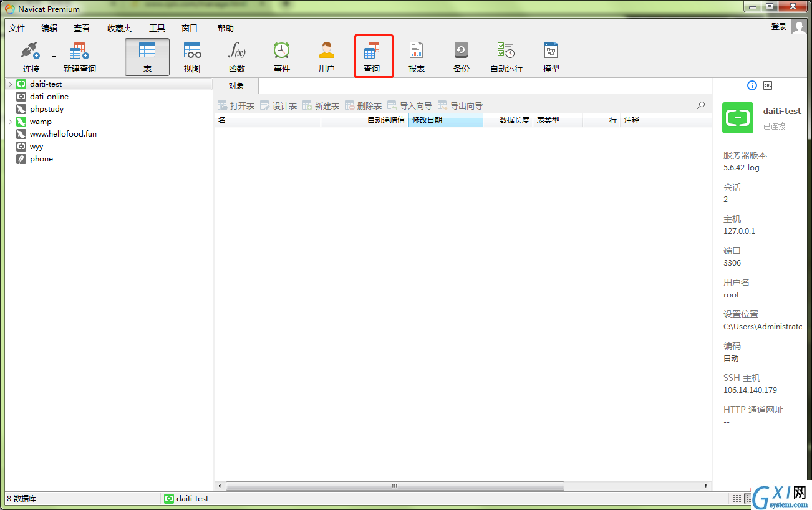The image size is (812, 510).
Task: Open the 编辑 menu
Action: pos(49,28)
